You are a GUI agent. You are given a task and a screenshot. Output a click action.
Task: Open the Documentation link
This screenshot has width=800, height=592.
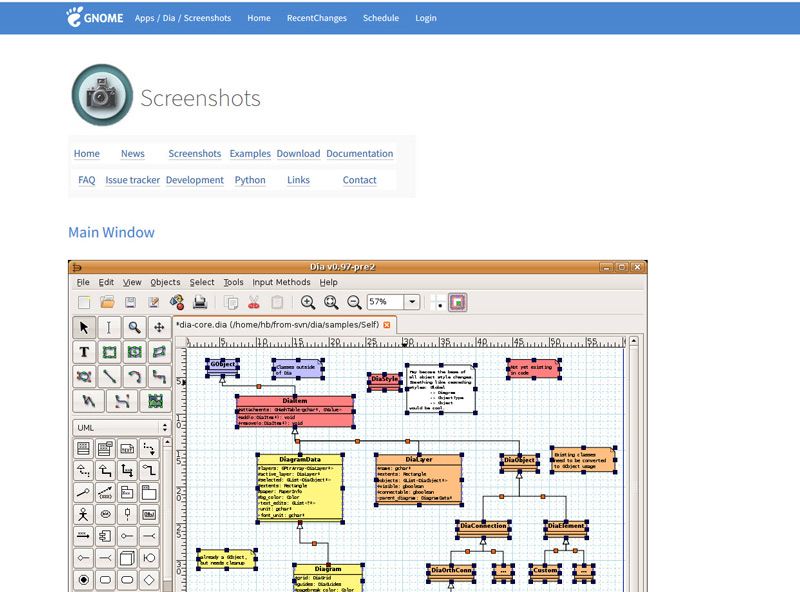(360, 154)
